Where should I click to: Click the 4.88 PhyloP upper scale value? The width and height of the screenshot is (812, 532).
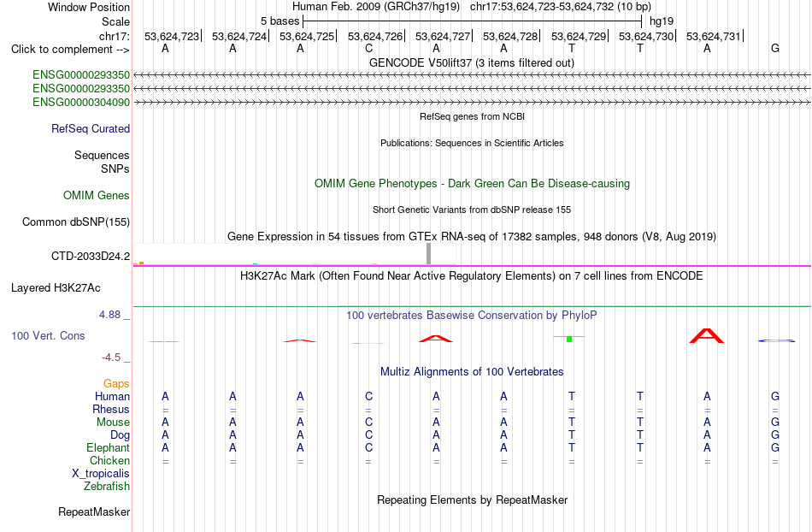pos(109,315)
